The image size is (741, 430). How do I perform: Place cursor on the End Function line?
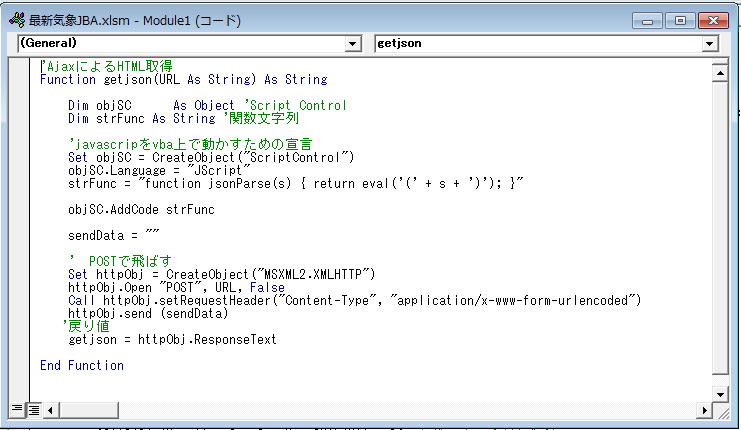point(82,365)
